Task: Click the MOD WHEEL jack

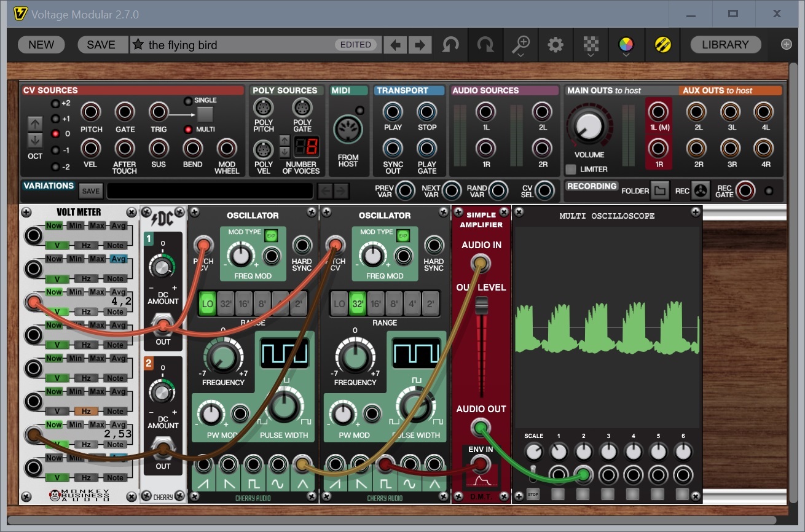Action: tap(227, 149)
